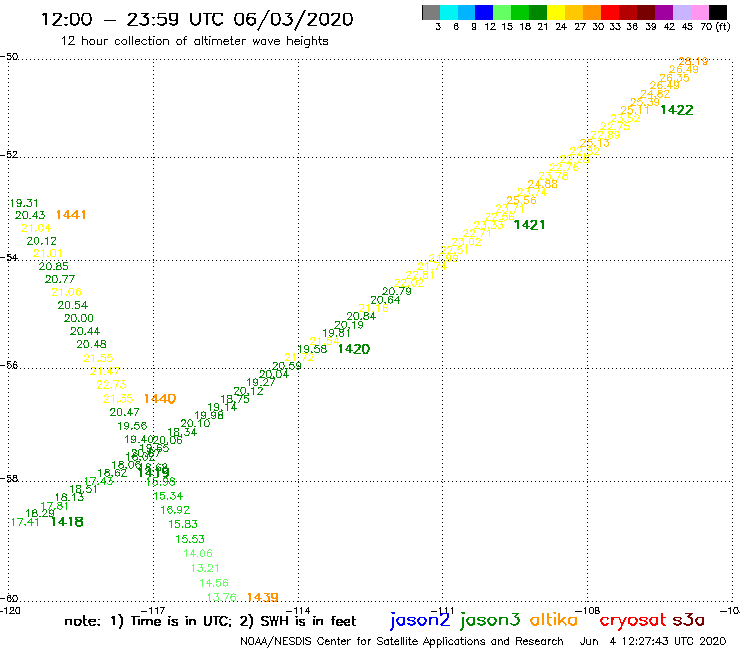Click the wave height value 20.10

(195, 423)
